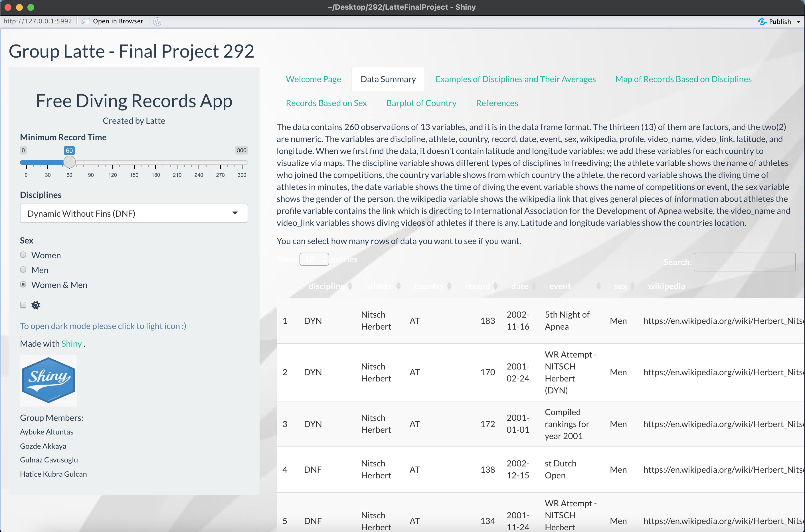The height and width of the screenshot is (532, 805).
Task: Click record value 183 in row 1
Action: tap(488, 321)
